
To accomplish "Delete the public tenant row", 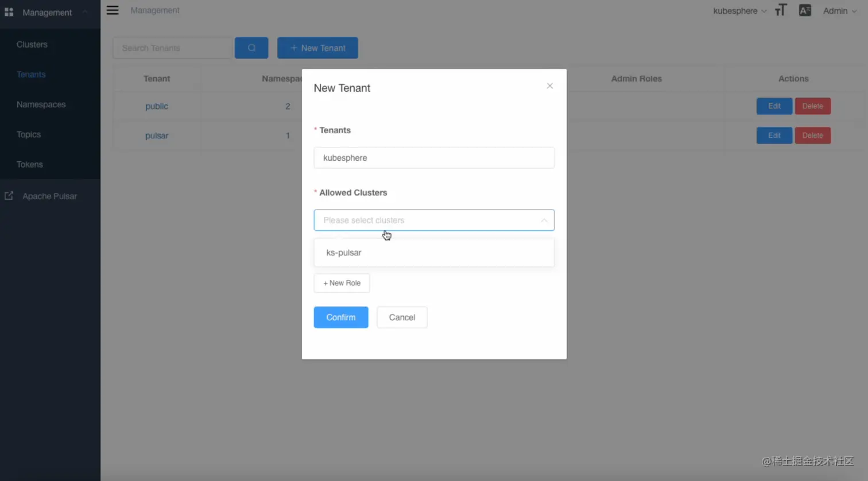I will pyautogui.click(x=812, y=106).
